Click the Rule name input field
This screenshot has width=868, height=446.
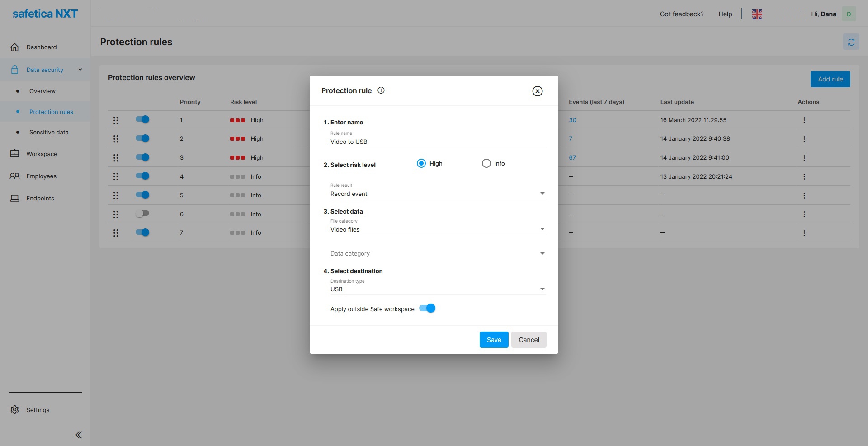tap(438, 142)
